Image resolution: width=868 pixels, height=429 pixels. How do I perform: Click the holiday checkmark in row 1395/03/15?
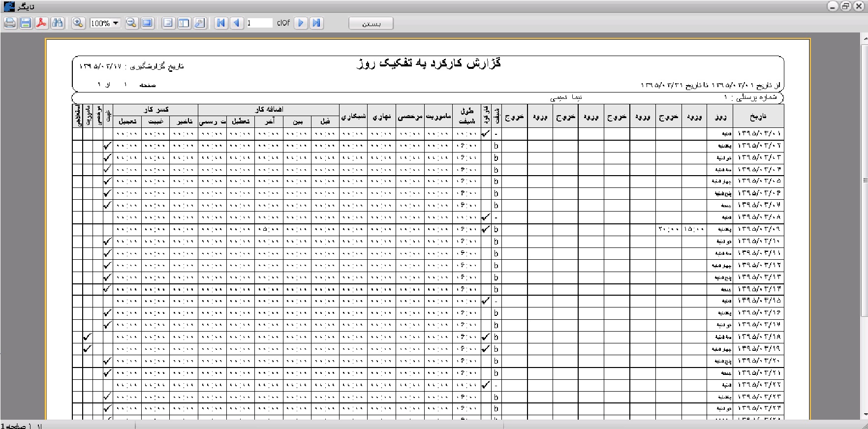click(x=486, y=301)
